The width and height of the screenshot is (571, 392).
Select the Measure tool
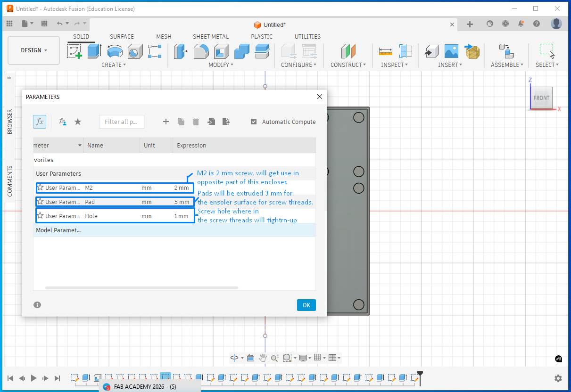point(385,51)
